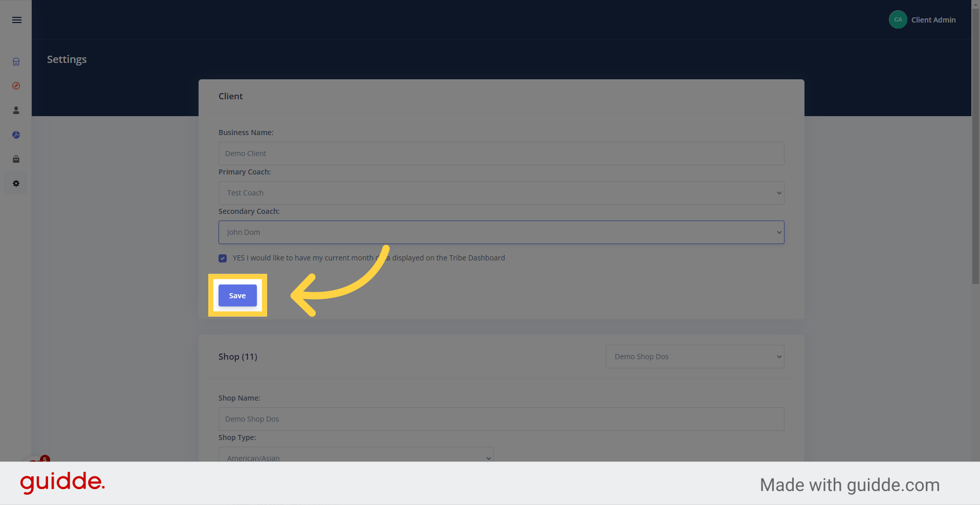Click the Shop Type label
980x505 pixels.
(237, 437)
